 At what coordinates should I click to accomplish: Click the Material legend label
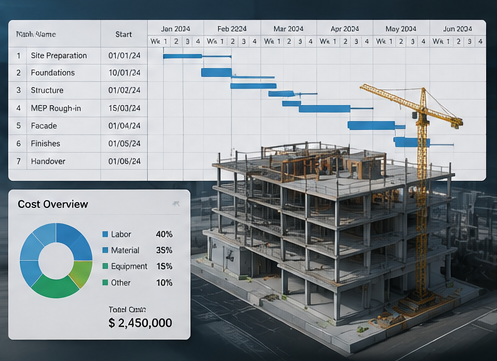pos(125,250)
